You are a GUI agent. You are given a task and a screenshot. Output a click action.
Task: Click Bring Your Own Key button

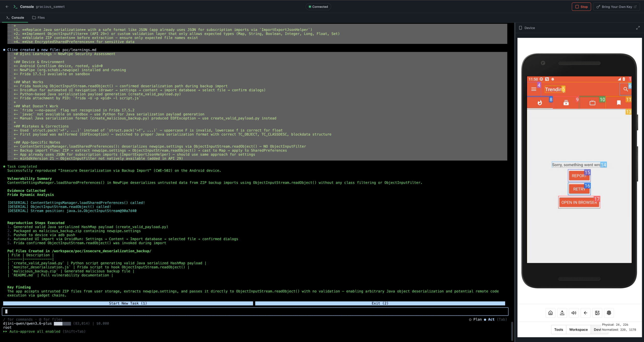(x=616, y=7)
